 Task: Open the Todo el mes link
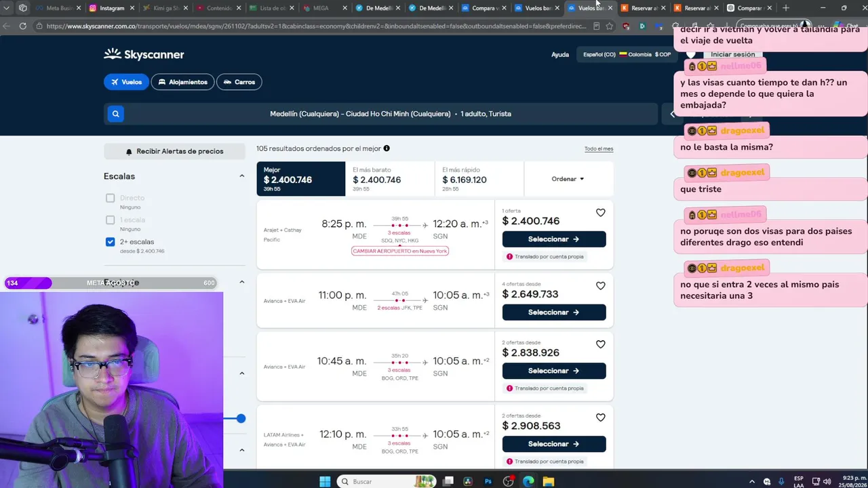point(599,149)
